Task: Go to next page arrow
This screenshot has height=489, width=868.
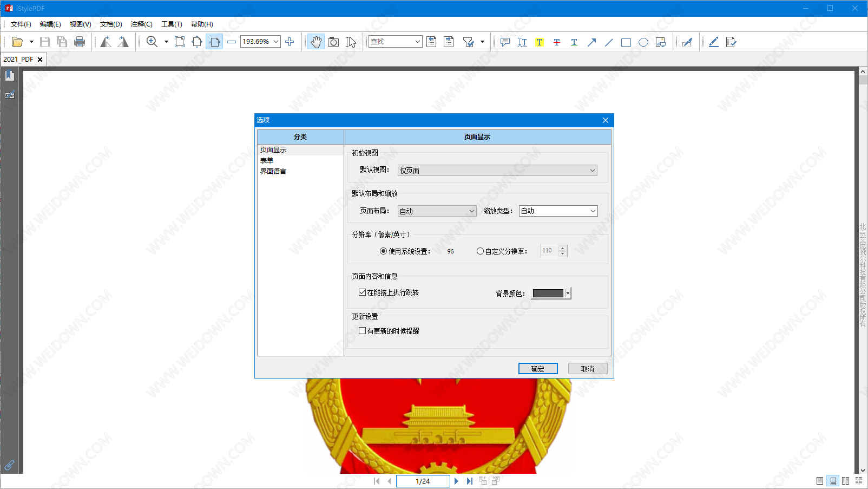Action: point(456,481)
